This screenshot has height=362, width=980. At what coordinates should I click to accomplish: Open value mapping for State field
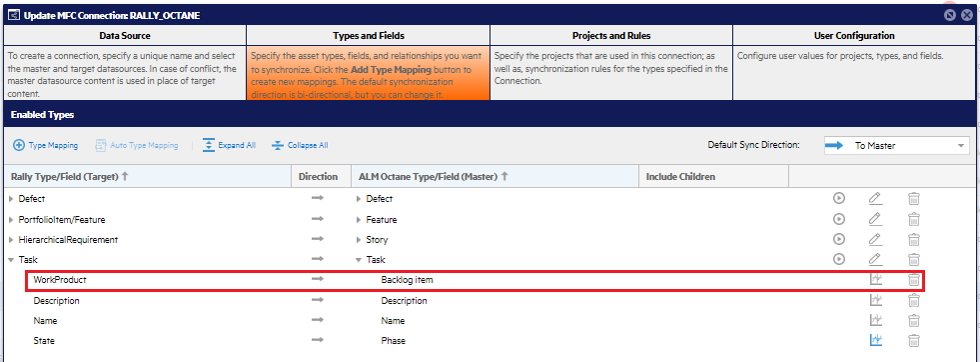pyautogui.click(x=876, y=340)
